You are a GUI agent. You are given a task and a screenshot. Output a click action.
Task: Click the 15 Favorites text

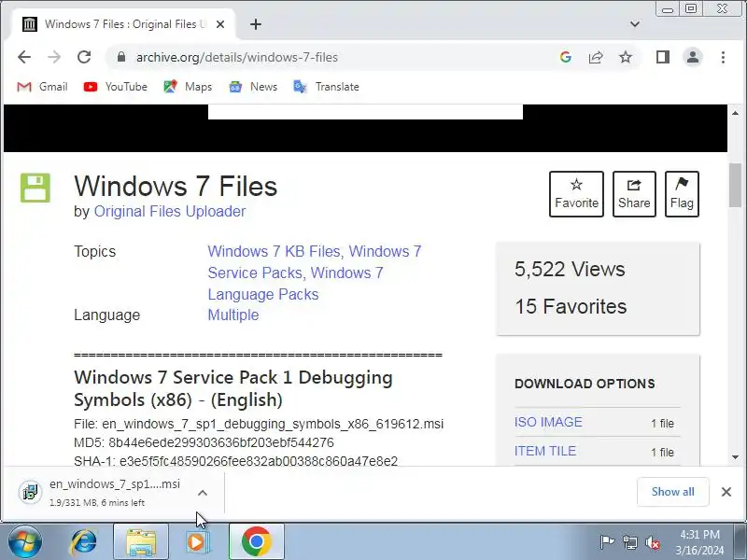pos(571,307)
